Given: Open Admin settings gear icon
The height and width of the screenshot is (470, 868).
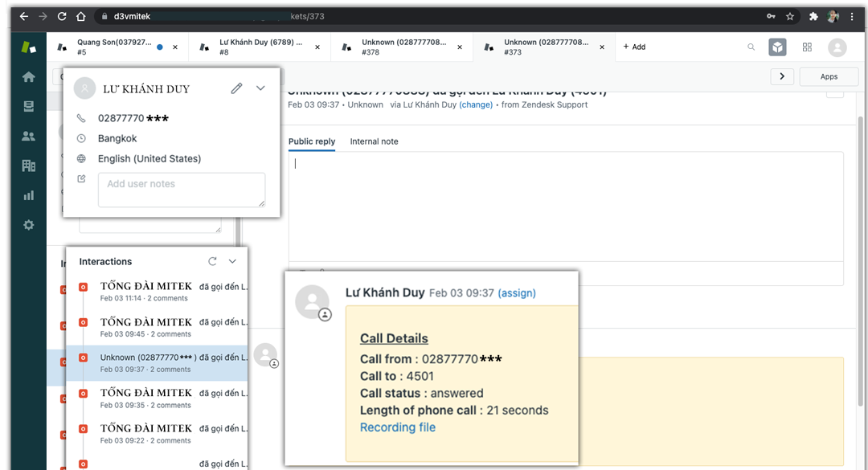Looking at the screenshot, I should [x=29, y=225].
